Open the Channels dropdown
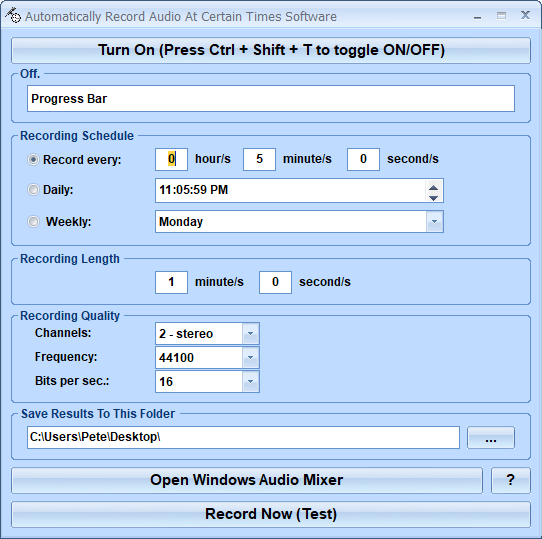Viewport: 542px width, 539px height. tap(207, 333)
